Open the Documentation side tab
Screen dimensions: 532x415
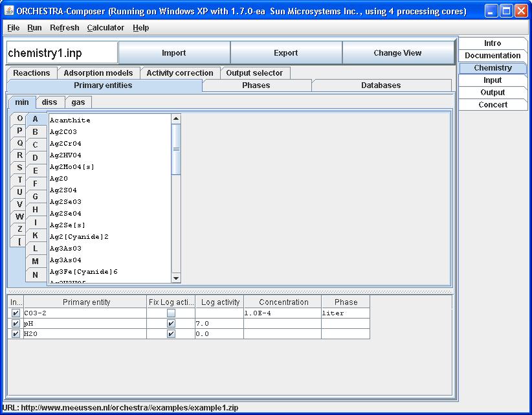pos(493,56)
